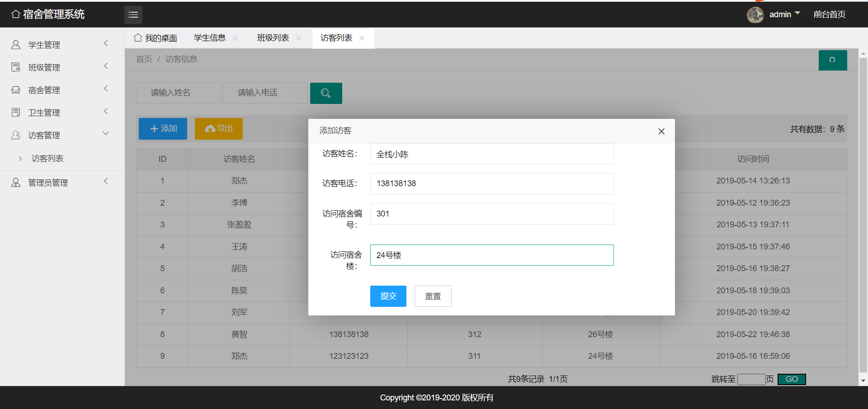Screen dimensions: 868x409
Task: Switch to 学生信息 tab
Action: (x=210, y=38)
